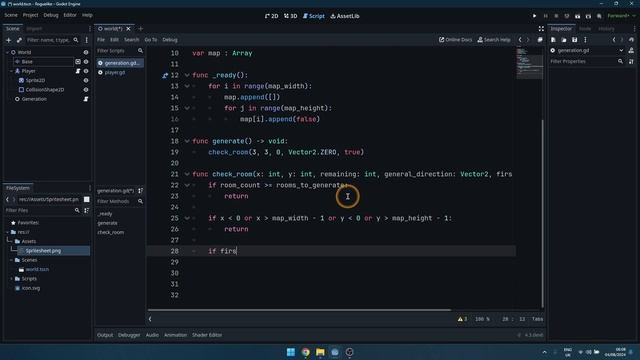Open Search Help
640x360 pixels.
493,40
